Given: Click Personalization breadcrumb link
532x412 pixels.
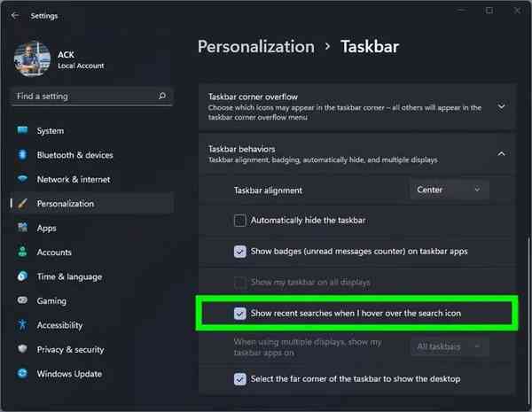Looking at the screenshot, I should pos(255,47).
